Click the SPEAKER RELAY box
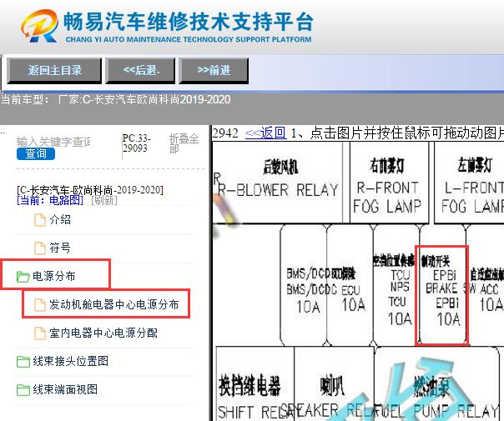504x421 pixels. pos(335,383)
